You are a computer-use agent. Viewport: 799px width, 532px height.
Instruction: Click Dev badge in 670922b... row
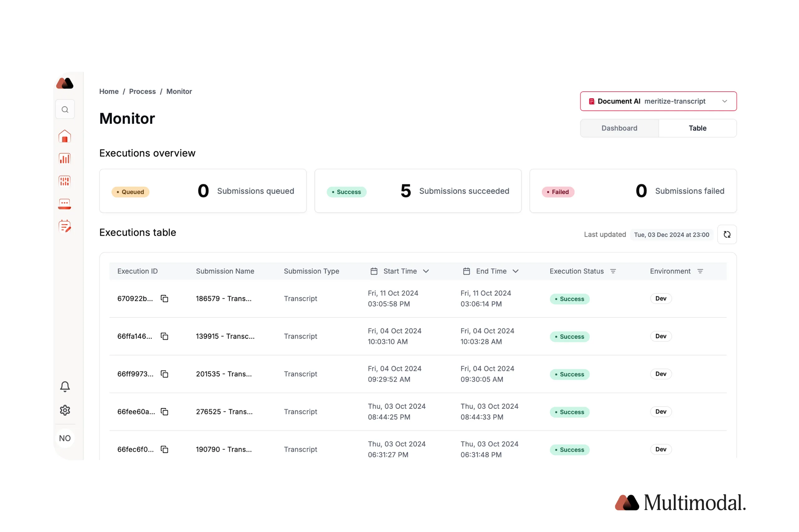point(661,298)
